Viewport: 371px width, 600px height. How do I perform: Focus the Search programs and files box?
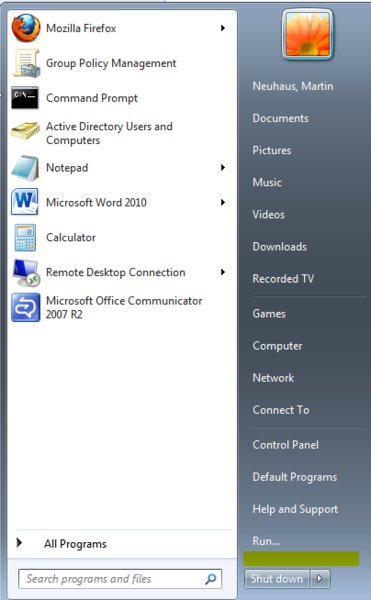coord(120,579)
